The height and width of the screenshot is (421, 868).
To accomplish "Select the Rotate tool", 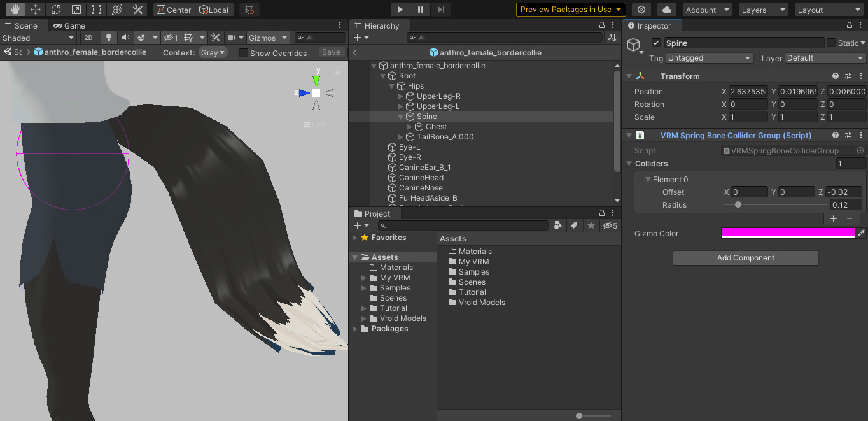I will 56,9.
